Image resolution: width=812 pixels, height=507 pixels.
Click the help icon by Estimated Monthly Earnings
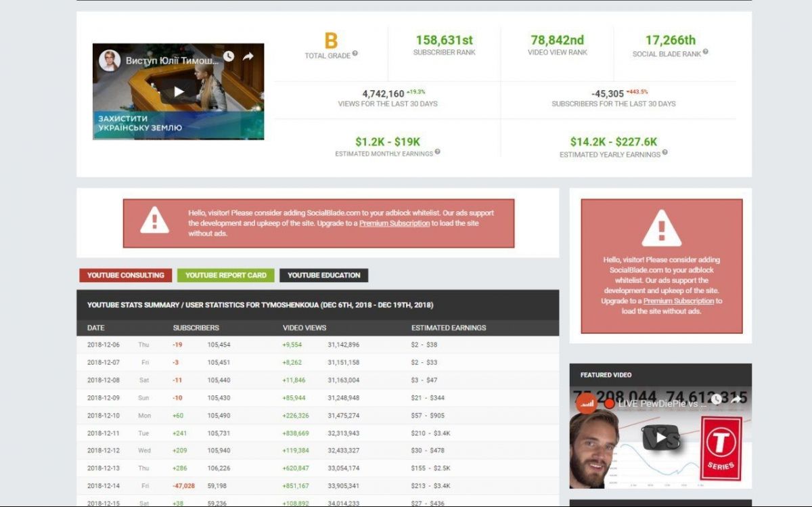(x=438, y=152)
